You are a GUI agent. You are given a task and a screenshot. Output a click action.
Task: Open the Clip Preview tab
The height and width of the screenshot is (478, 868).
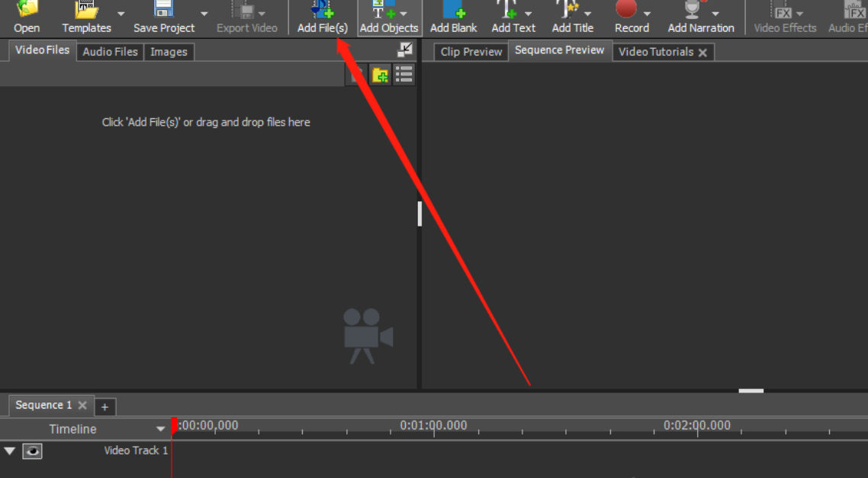[x=471, y=52]
